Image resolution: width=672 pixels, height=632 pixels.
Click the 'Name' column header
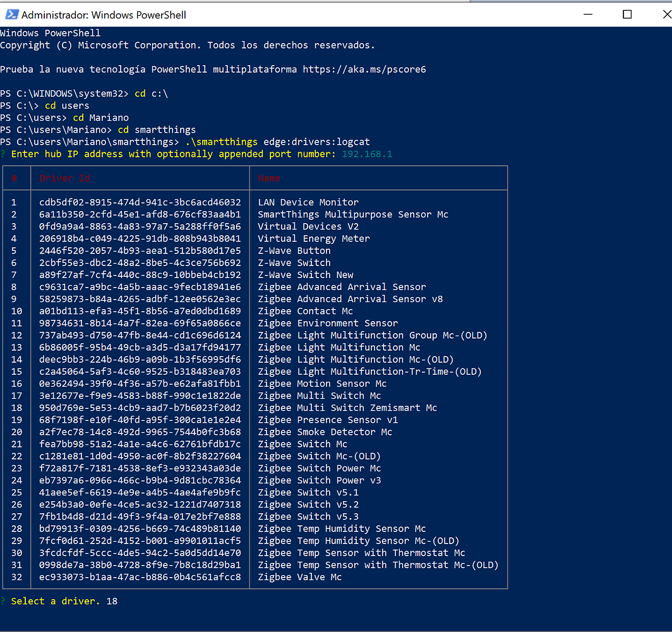pos(269,178)
